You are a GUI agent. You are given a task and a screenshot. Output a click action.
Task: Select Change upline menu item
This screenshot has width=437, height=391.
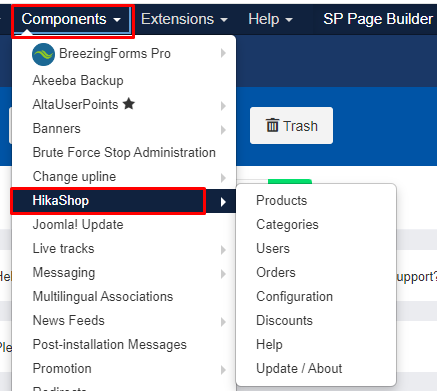pyautogui.click(x=74, y=177)
